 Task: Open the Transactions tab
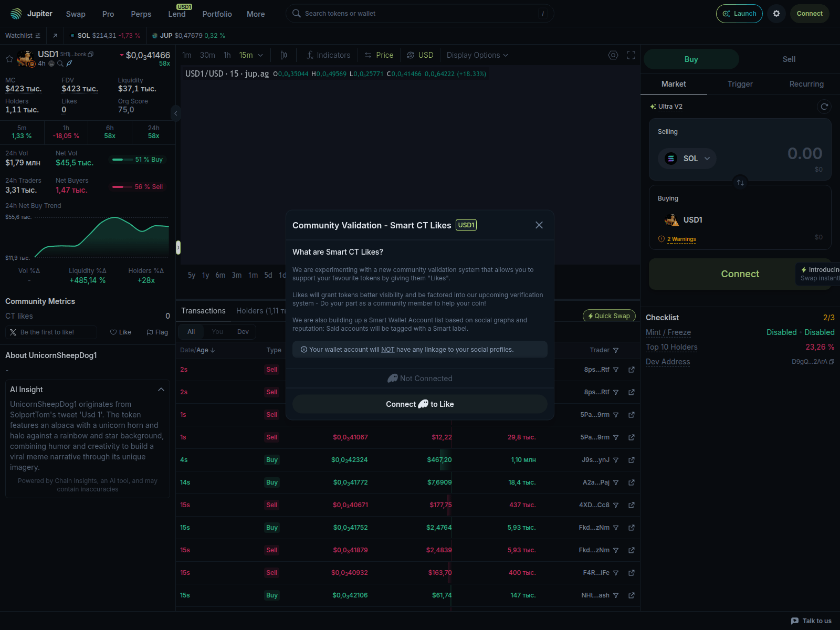coord(203,311)
